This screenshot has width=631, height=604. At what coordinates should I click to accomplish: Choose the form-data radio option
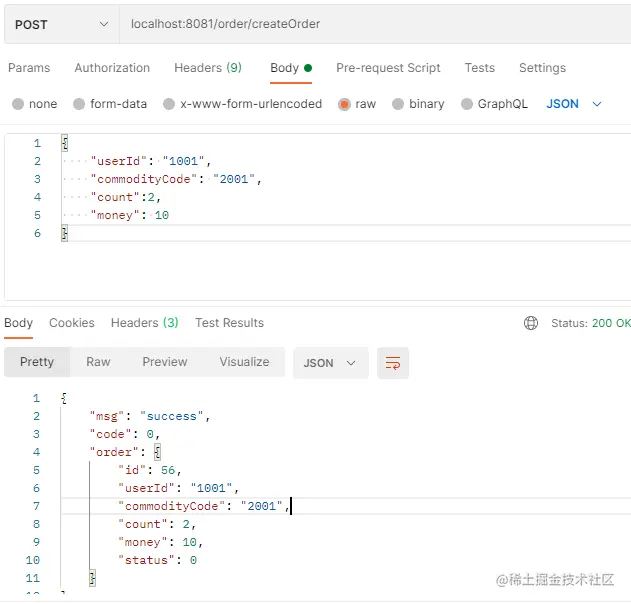pos(79,104)
